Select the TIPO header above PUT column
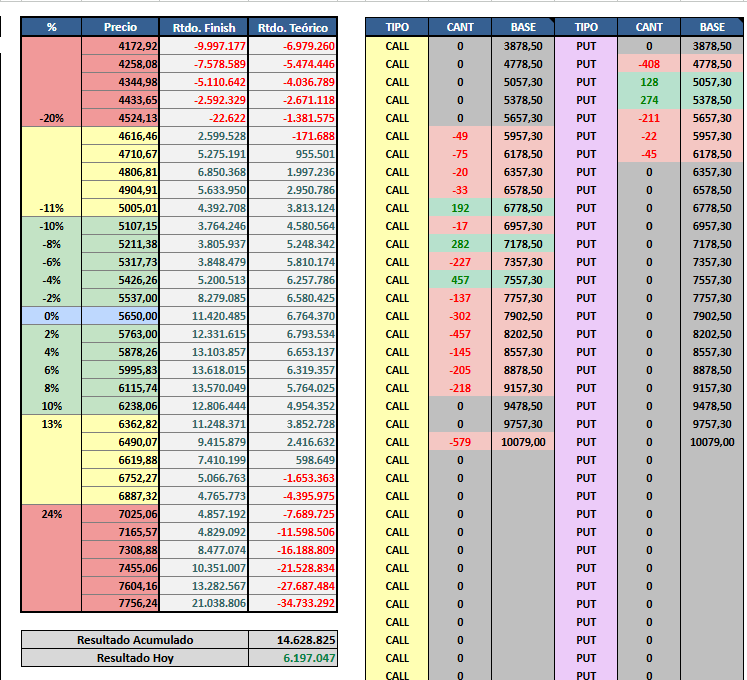Screen dimensions: 747x680 tap(586, 27)
